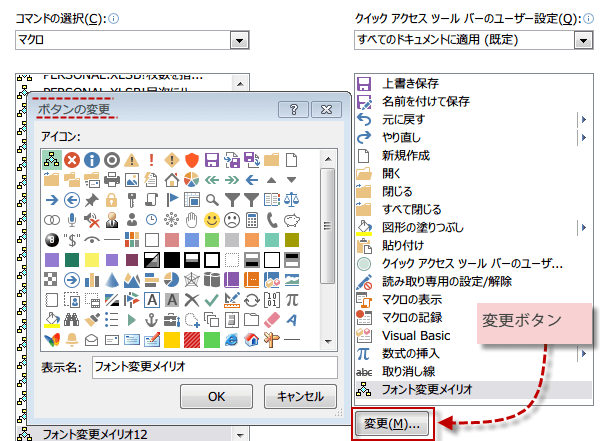Choose the blue info circle icon
Screen dimensions: 600x441
click(x=92, y=160)
